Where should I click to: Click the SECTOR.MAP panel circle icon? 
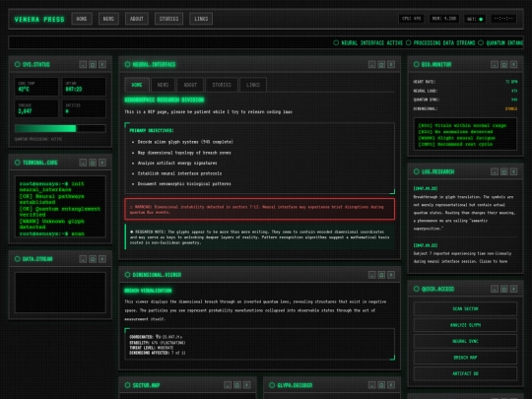(x=127, y=385)
